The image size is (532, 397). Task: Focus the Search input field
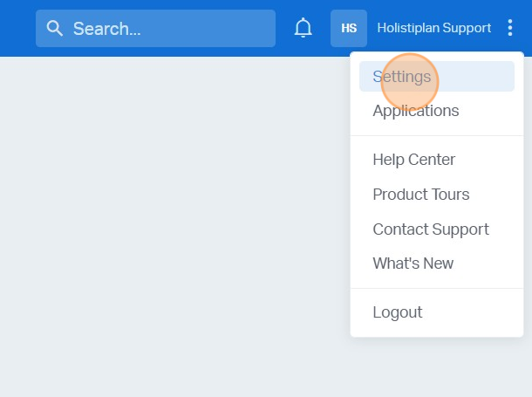166,29
